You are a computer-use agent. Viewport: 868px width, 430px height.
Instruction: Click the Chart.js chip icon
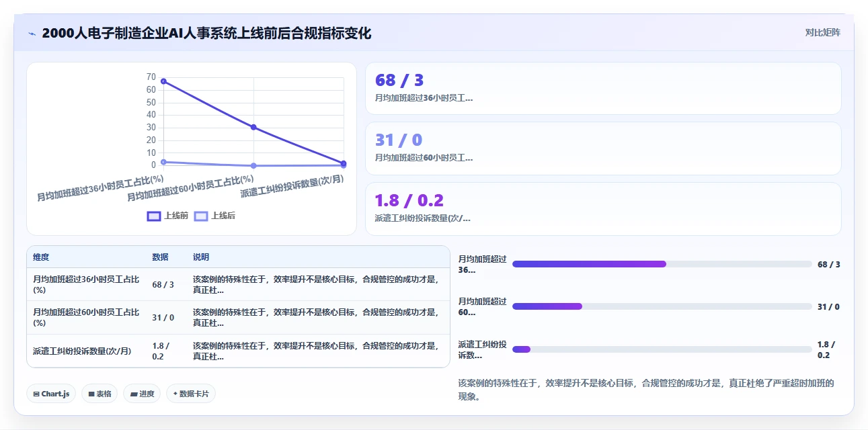coord(36,394)
